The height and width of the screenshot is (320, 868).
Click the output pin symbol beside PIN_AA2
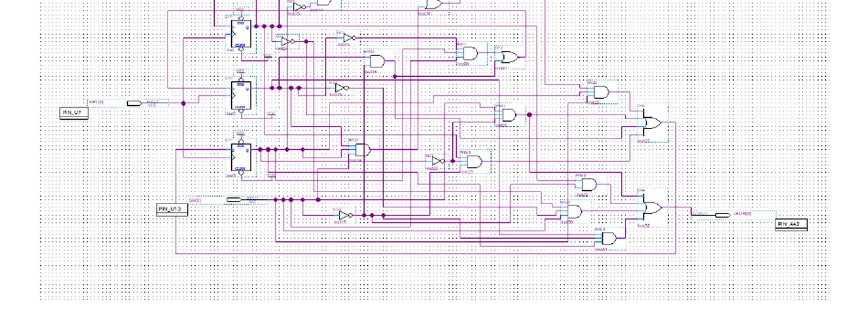(x=722, y=215)
